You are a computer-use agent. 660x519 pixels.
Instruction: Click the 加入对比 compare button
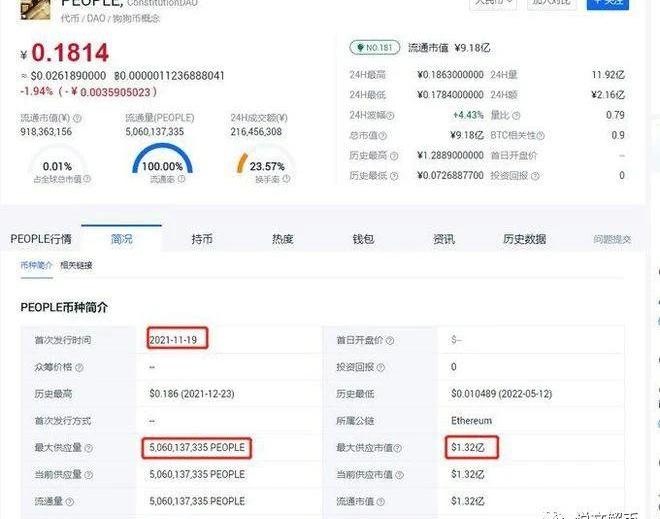[551, 3]
